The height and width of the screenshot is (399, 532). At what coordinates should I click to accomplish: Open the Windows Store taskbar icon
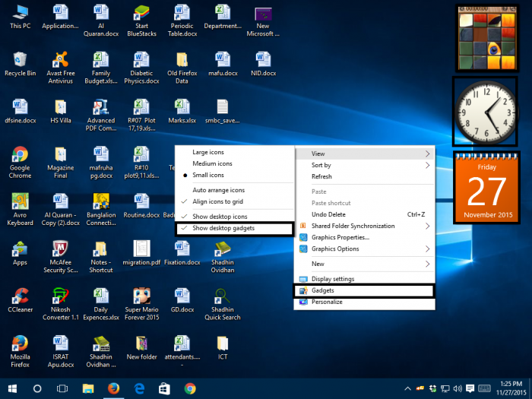164,388
